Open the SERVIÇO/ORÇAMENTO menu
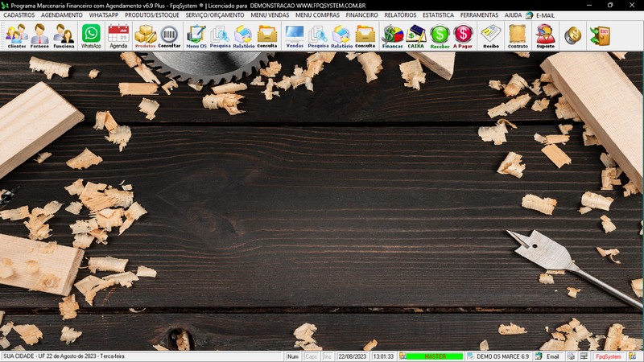The image size is (644, 362). click(x=215, y=15)
